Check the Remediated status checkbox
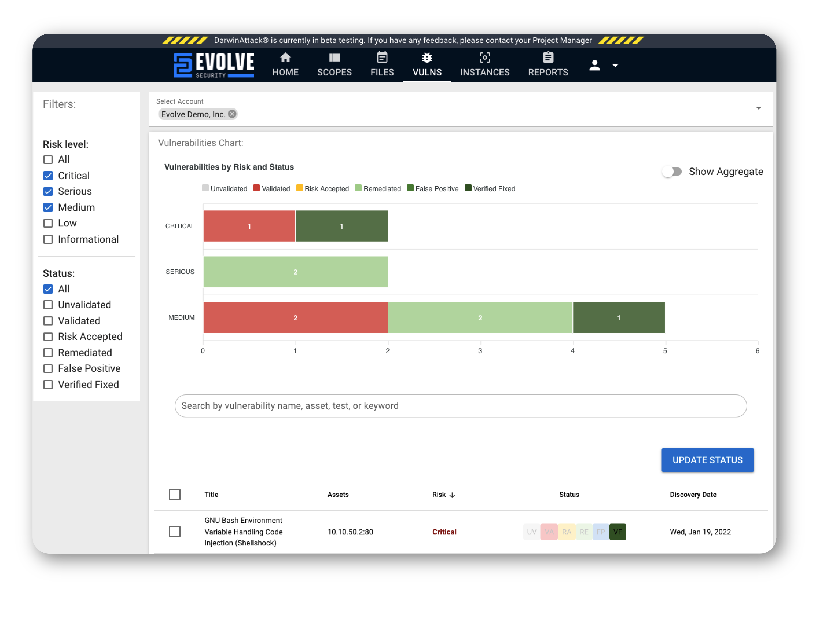This screenshot has height=627, width=840. tap(48, 353)
